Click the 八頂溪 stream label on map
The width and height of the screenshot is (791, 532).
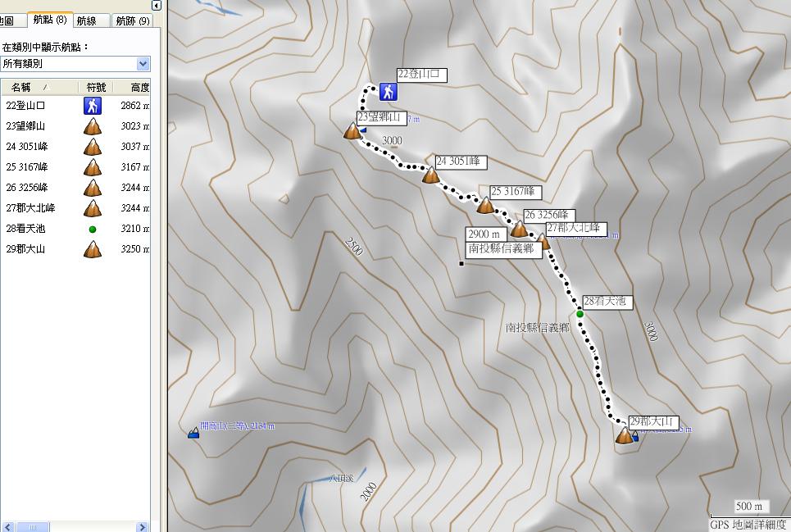342,478
